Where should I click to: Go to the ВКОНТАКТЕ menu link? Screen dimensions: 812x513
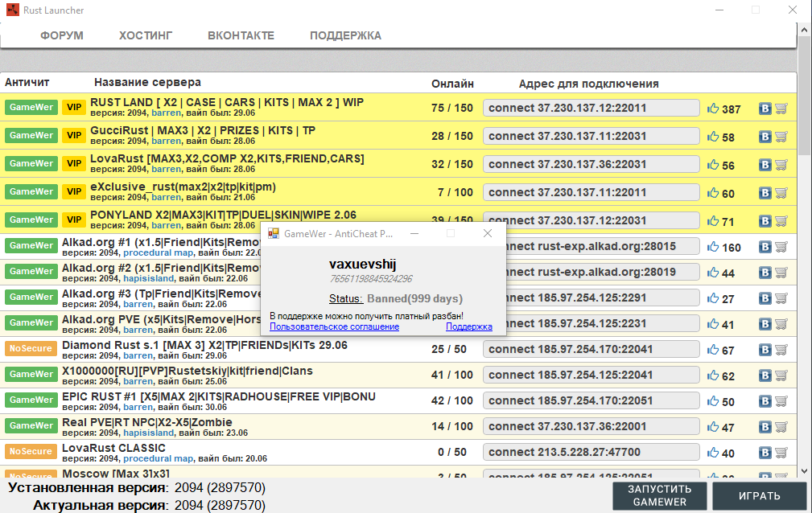pos(241,35)
